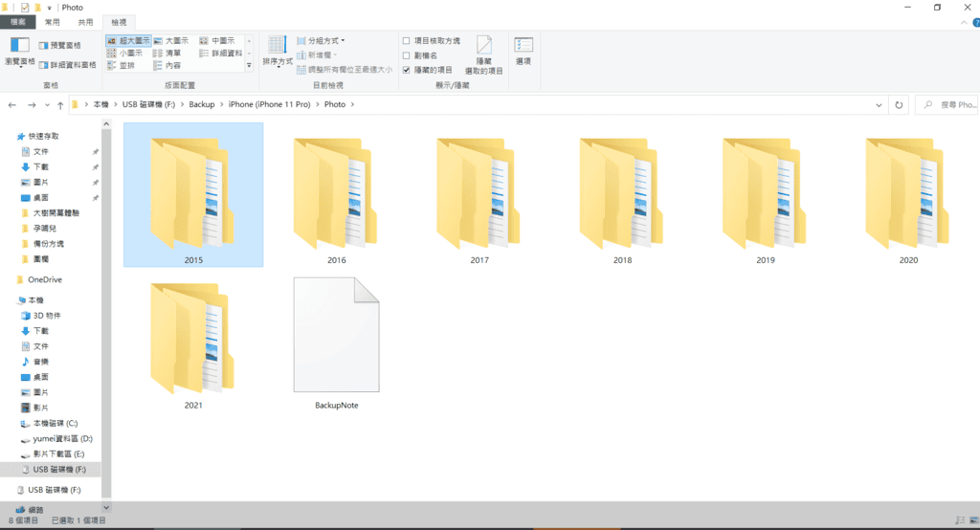Open the 2015 folder icon
The width and height of the screenshot is (980, 530).
coord(192,193)
